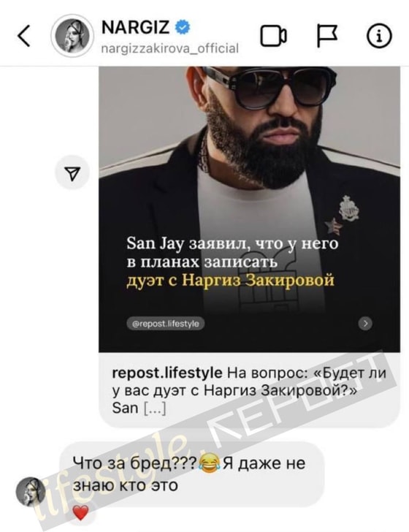Tap the nargizzakirova_official username
The image size is (409, 532).
[x=170, y=48]
